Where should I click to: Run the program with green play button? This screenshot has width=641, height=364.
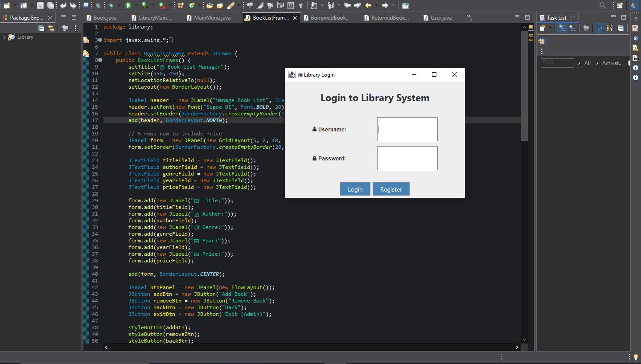click(128, 5)
